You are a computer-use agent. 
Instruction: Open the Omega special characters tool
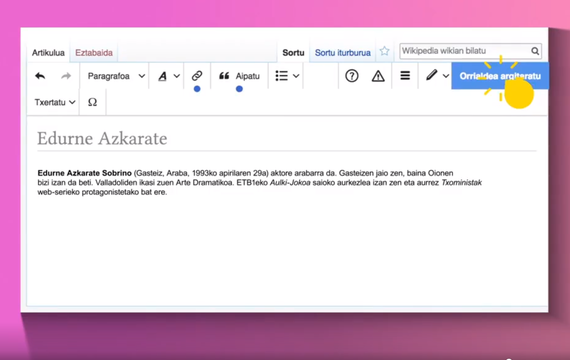click(x=92, y=102)
